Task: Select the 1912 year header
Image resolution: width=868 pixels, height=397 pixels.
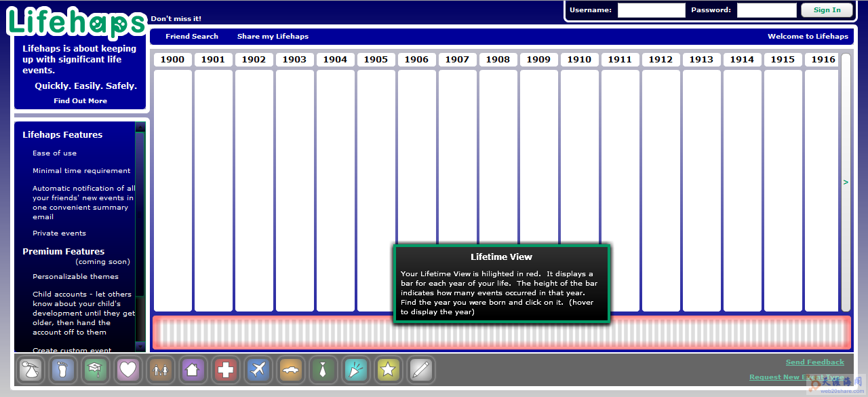Action: coord(660,60)
